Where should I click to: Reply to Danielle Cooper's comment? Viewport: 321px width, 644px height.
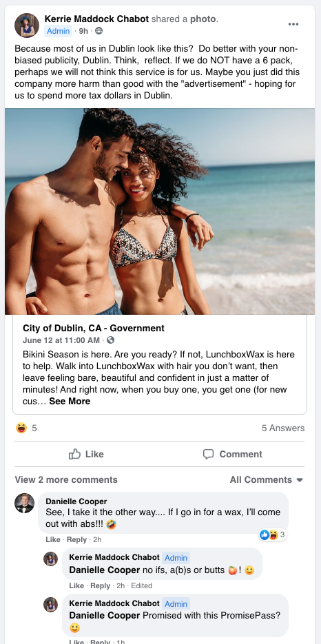click(x=77, y=540)
